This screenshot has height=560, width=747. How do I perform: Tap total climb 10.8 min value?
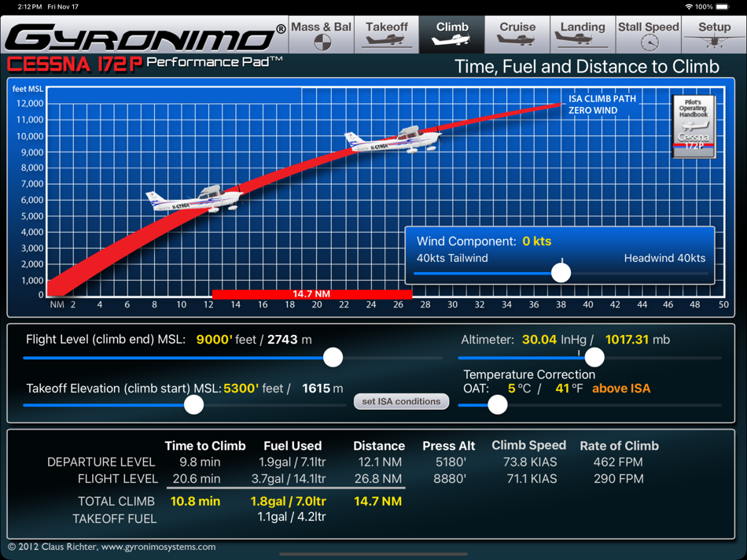point(195,501)
